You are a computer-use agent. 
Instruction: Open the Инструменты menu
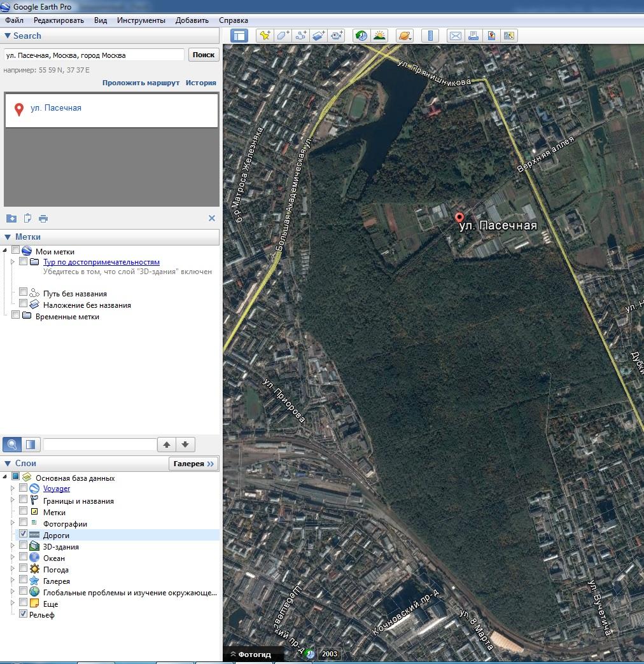coord(141,20)
